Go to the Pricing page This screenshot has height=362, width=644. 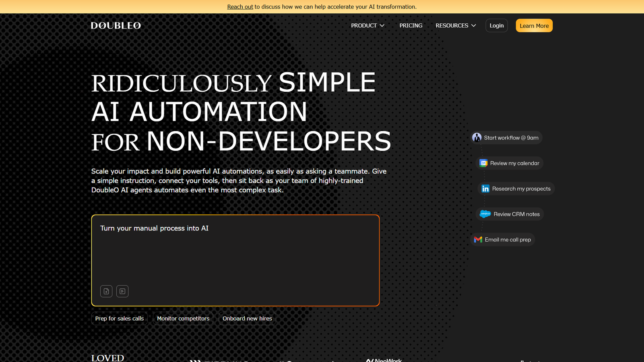pyautogui.click(x=411, y=25)
